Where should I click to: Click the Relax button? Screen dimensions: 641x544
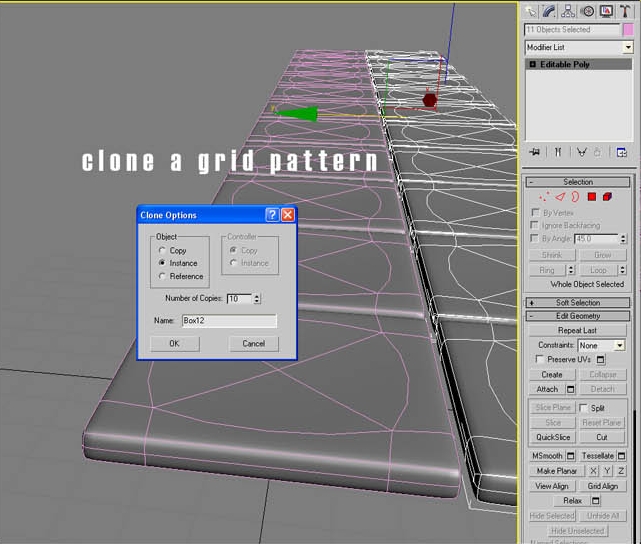point(572,501)
